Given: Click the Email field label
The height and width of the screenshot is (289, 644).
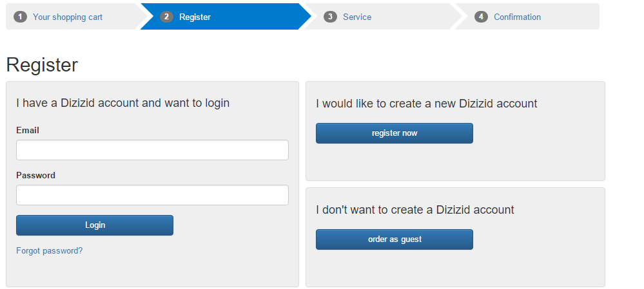Looking at the screenshot, I should click(28, 131).
